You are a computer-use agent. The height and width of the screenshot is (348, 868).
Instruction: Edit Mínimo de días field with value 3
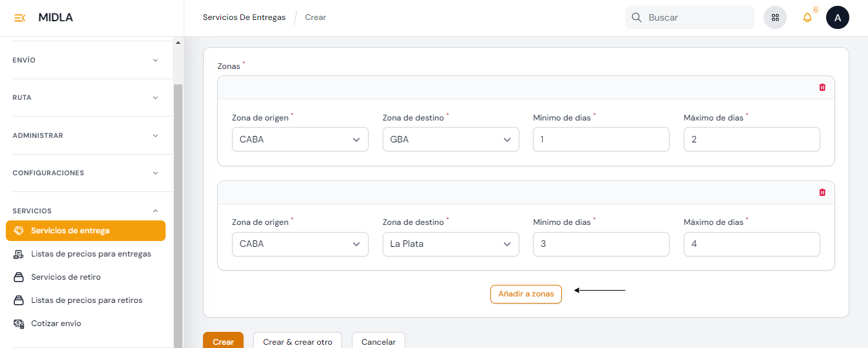tap(601, 244)
